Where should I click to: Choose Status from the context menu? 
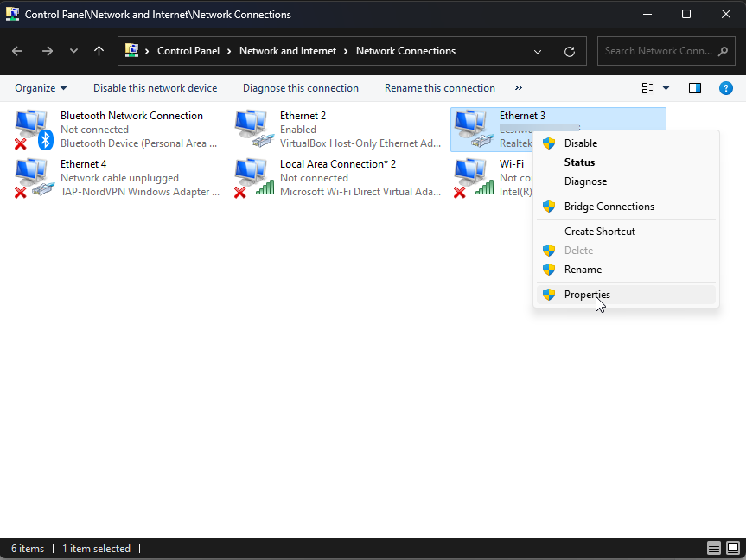tap(626, 162)
